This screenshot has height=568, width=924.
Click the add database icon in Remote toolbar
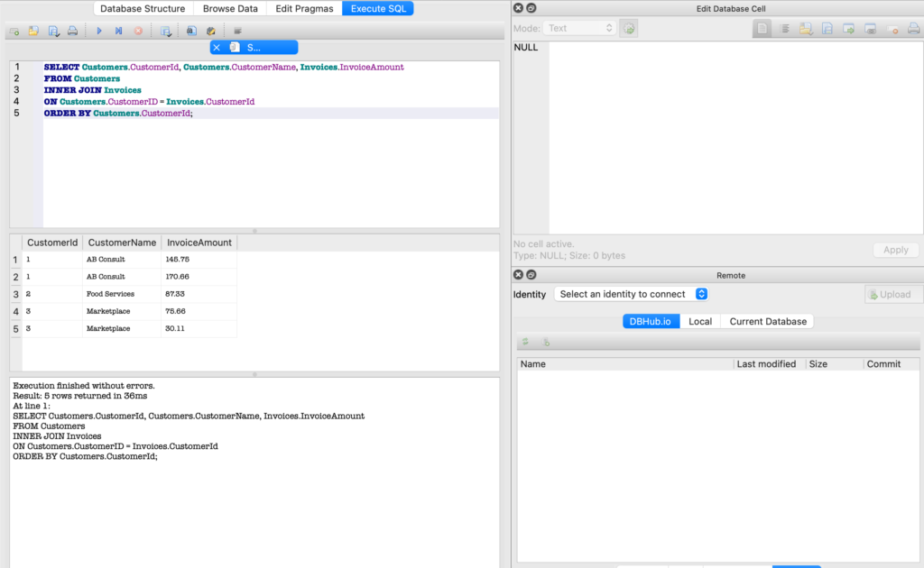[x=546, y=342]
